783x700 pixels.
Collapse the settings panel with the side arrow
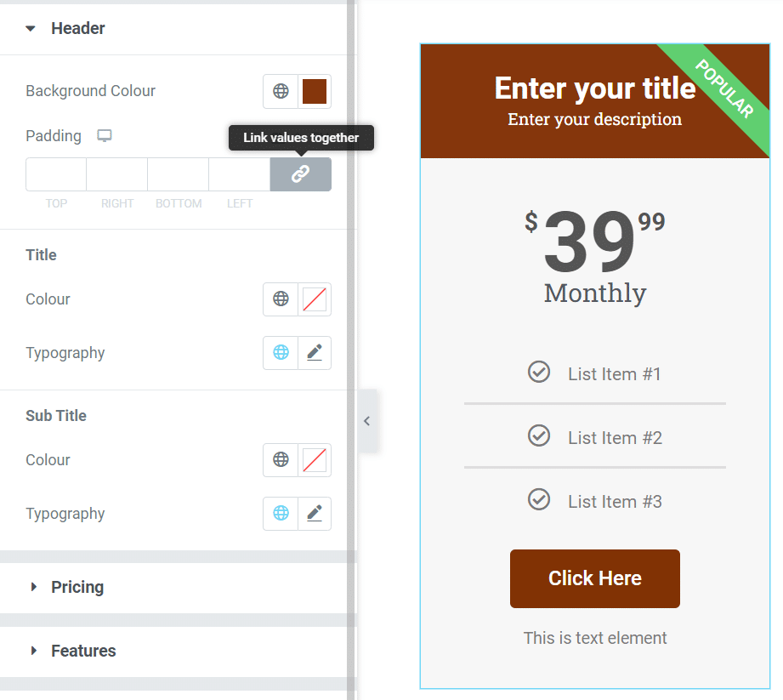coord(366,420)
